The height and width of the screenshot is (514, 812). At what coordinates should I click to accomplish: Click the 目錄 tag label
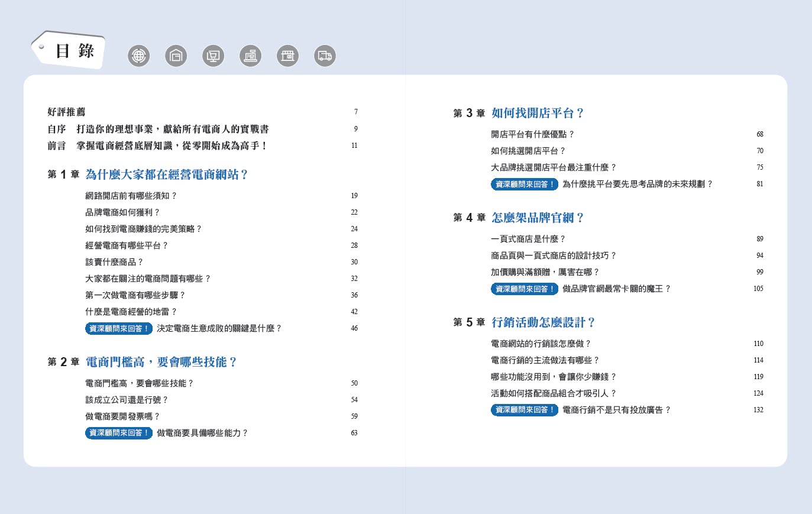(69, 50)
